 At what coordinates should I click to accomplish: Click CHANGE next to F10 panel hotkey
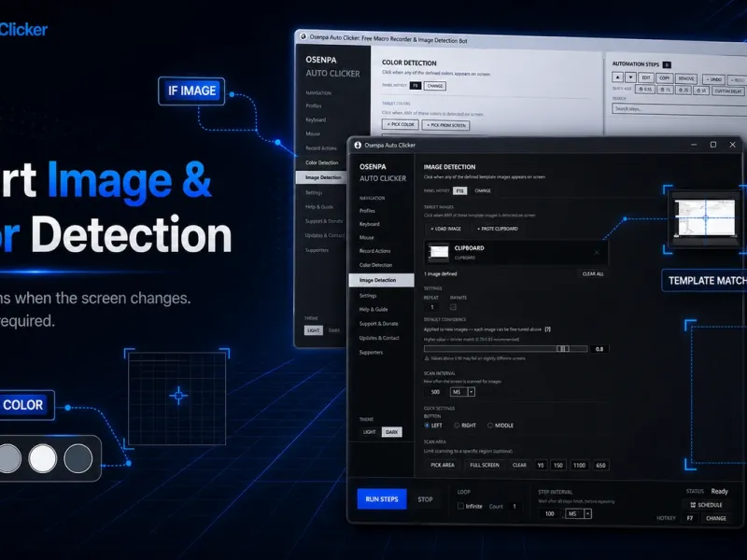point(483,190)
